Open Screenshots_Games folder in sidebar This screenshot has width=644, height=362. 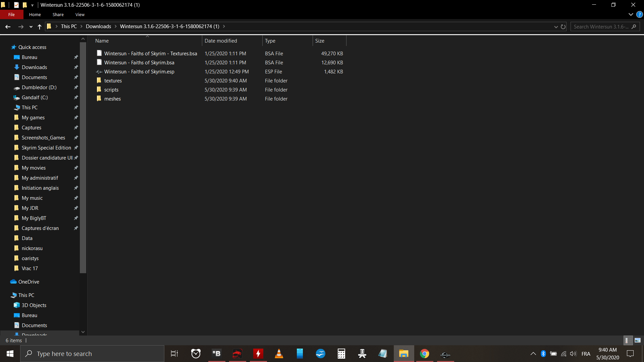point(43,138)
